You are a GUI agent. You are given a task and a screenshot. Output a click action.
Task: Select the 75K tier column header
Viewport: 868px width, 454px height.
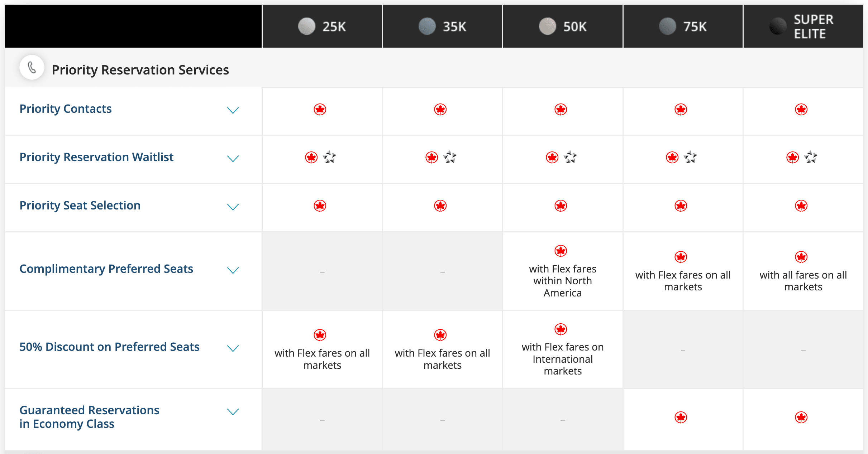coord(683,26)
